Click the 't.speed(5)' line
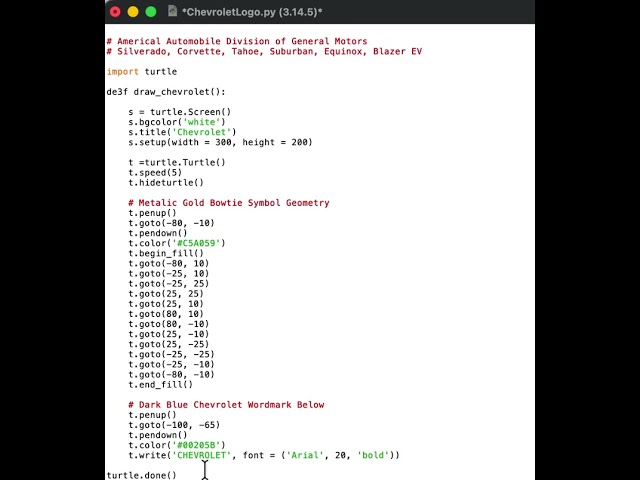Screen dimensions: 640x480 pos(155,173)
